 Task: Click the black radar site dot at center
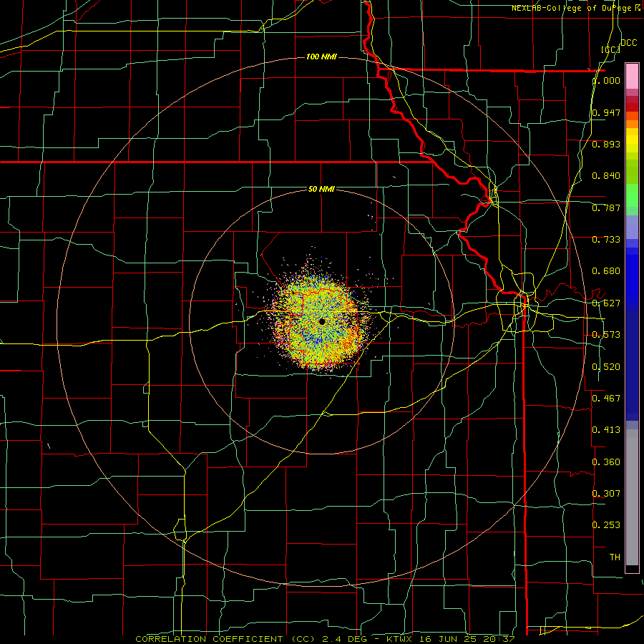tap(322, 321)
